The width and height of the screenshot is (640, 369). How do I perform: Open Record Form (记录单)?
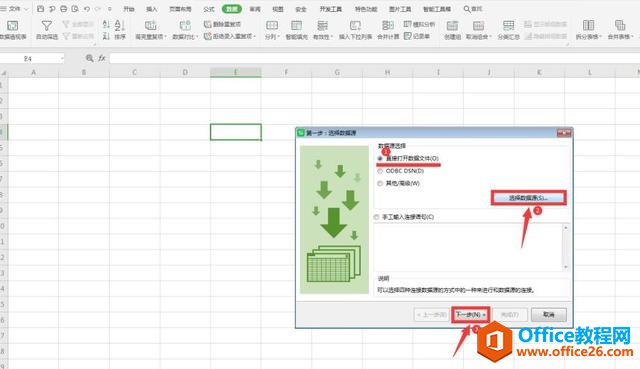point(417,36)
